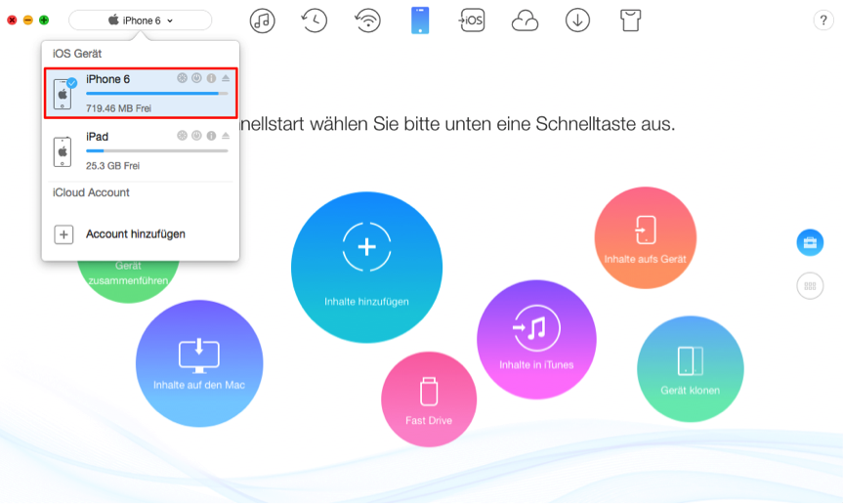Click the iPhone 6 device thumbnail with checkmark
This screenshot has width=843, height=504.
[63, 94]
